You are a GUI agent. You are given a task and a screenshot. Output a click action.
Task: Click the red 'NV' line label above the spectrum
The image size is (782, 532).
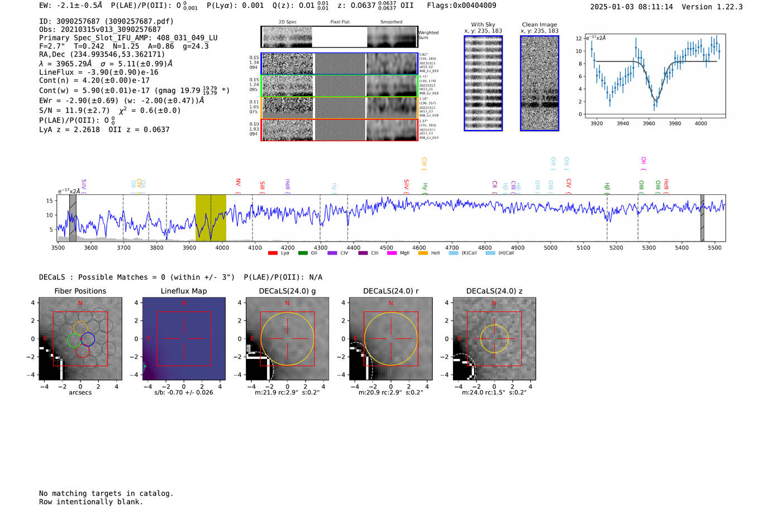[238, 183]
